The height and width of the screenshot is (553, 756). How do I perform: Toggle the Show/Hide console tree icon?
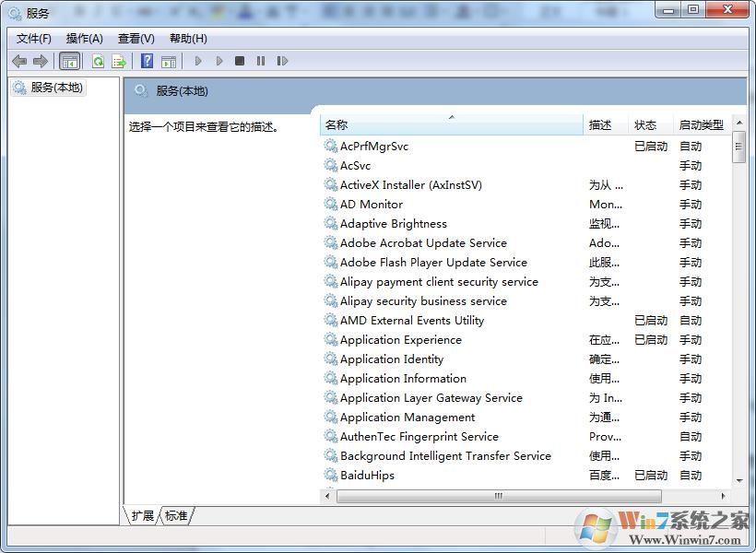70,60
